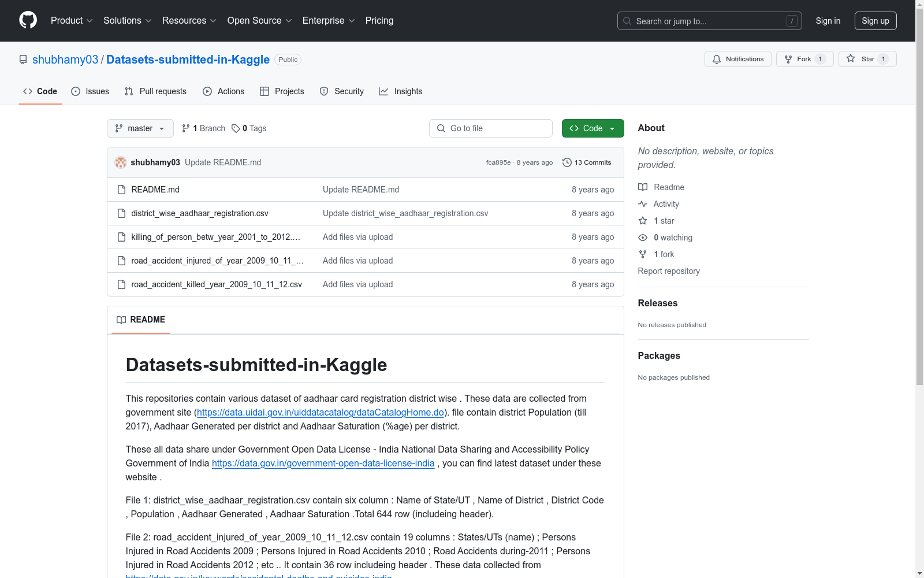The width and height of the screenshot is (924, 578).
Task: Open the Datasets-submitted-in-Kaggle repository link
Action: point(188,60)
